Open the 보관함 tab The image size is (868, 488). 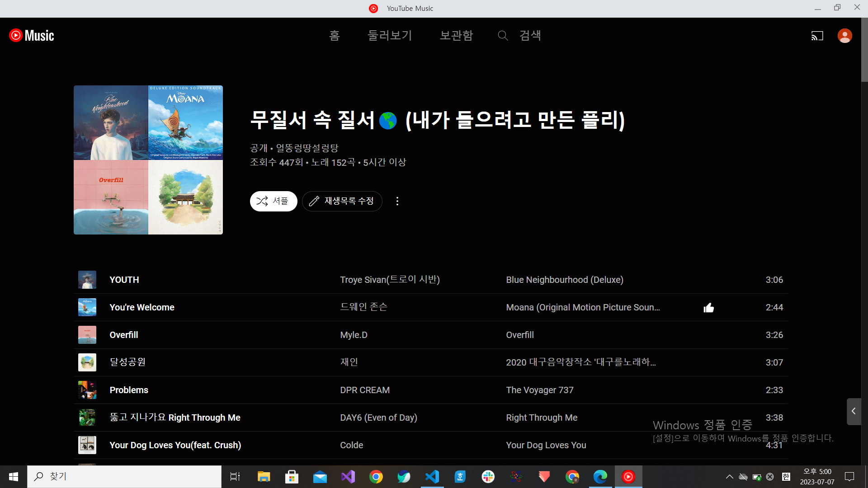pos(457,35)
